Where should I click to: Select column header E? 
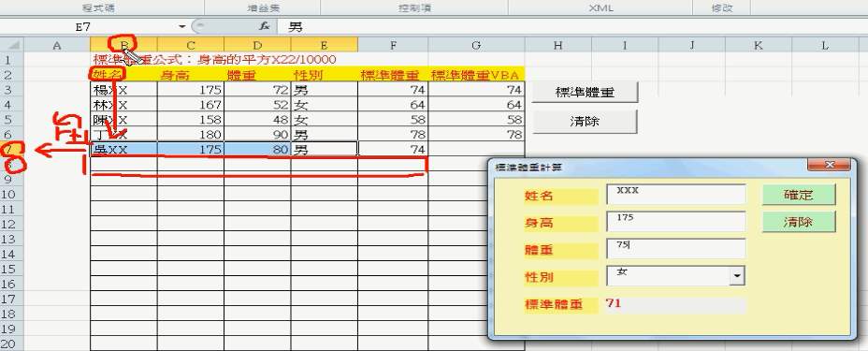coord(325,46)
